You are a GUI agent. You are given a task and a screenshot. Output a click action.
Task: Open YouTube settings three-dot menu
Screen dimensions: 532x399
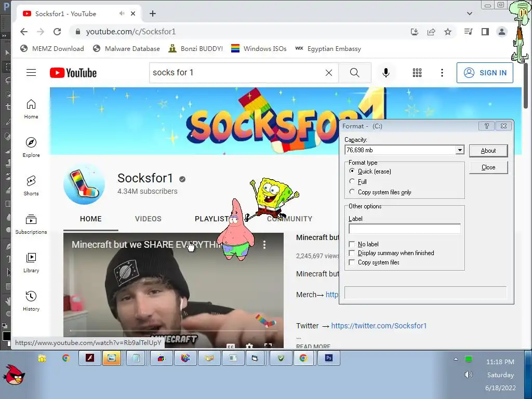[x=442, y=73]
